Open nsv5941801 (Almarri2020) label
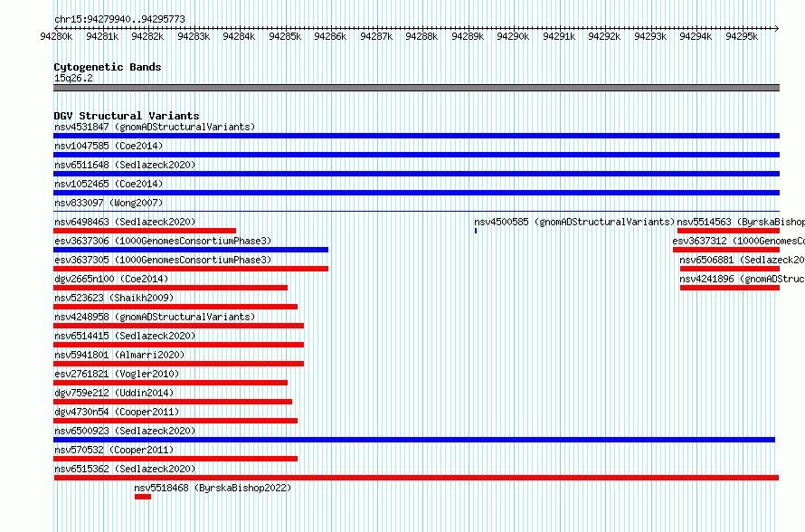This screenshot has width=805, height=532. (119, 355)
